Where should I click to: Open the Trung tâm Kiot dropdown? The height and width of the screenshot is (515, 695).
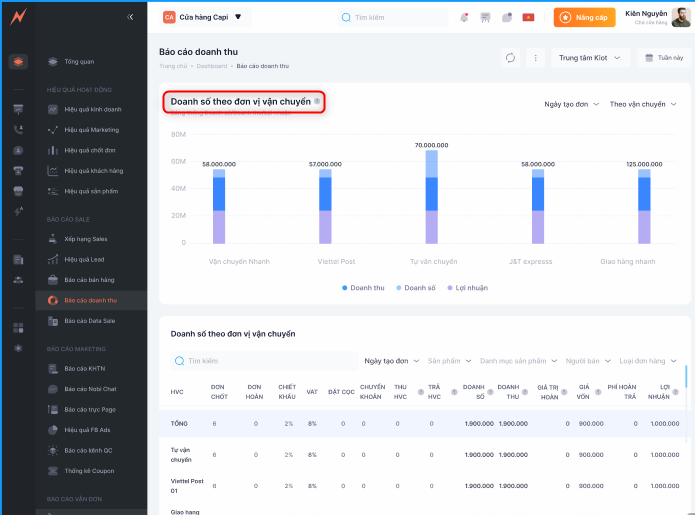tap(590, 58)
